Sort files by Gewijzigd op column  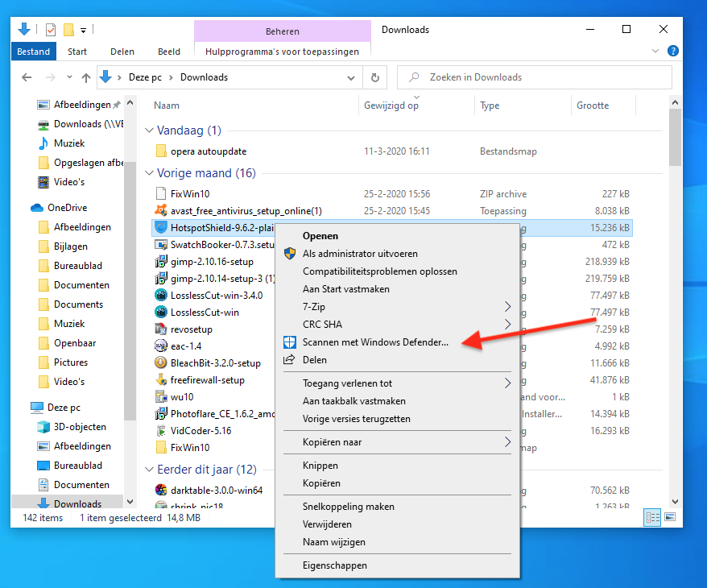point(391,106)
